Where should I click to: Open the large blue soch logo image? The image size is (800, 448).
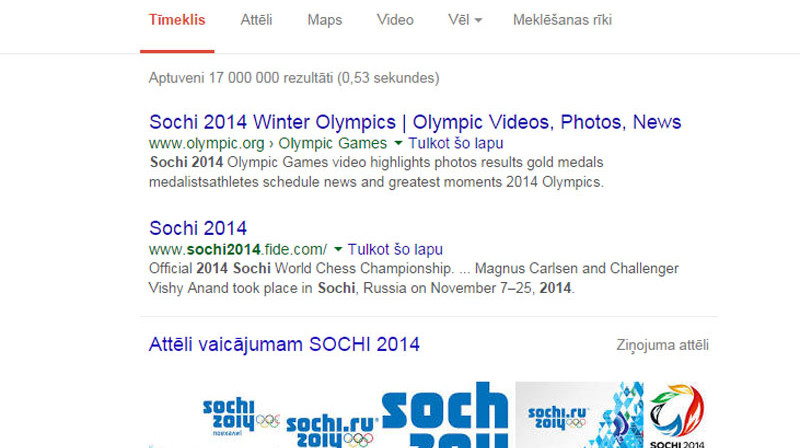[445, 415]
